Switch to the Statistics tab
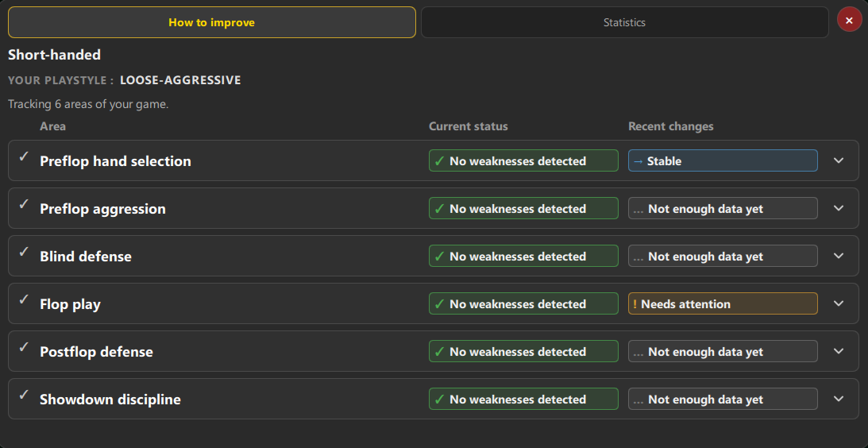The image size is (868, 448). [624, 23]
